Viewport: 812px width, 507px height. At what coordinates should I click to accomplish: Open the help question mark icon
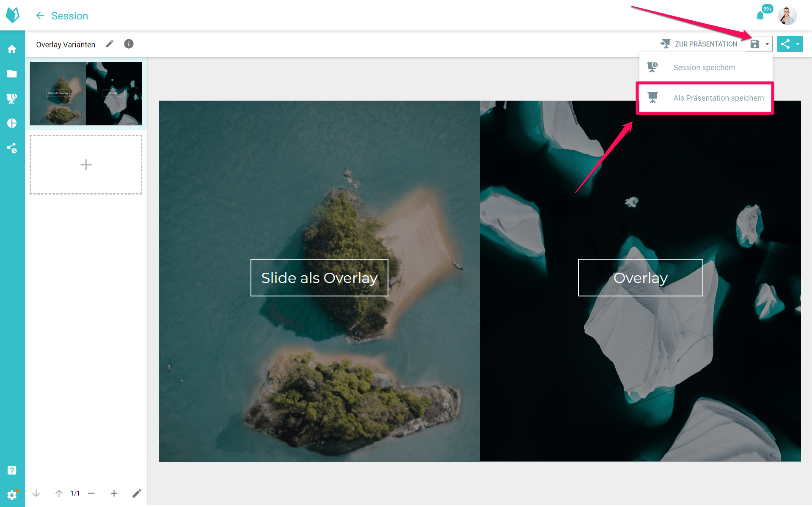tap(12, 470)
